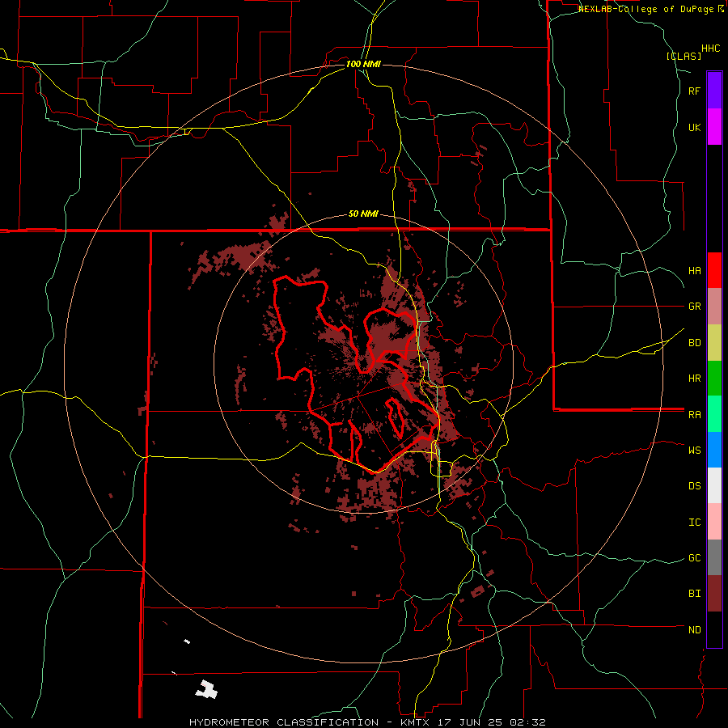
Task: Click the RF purple legend swatch
Action: [x=714, y=91]
